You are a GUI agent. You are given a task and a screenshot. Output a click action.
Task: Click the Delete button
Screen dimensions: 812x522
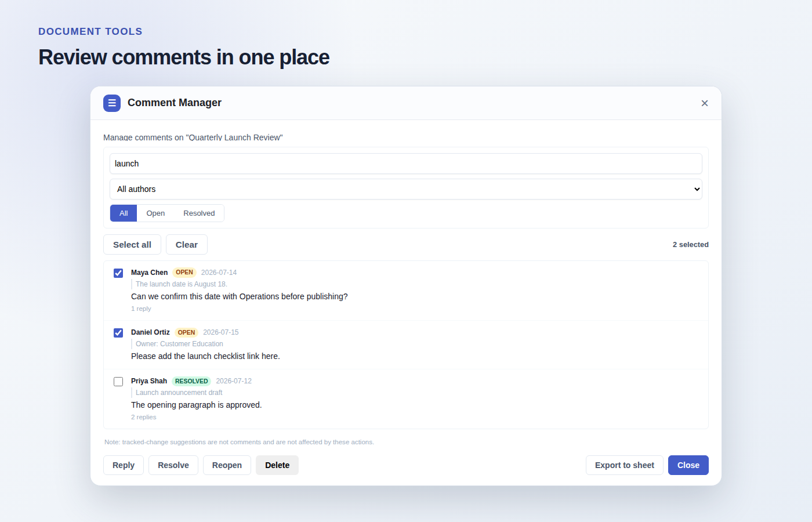pyautogui.click(x=277, y=465)
